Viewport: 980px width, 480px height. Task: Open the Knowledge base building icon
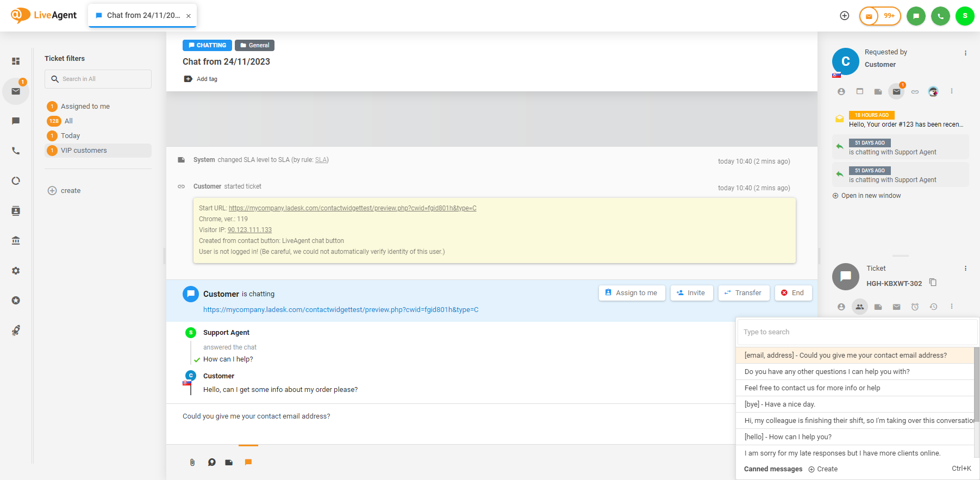[16, 240]
